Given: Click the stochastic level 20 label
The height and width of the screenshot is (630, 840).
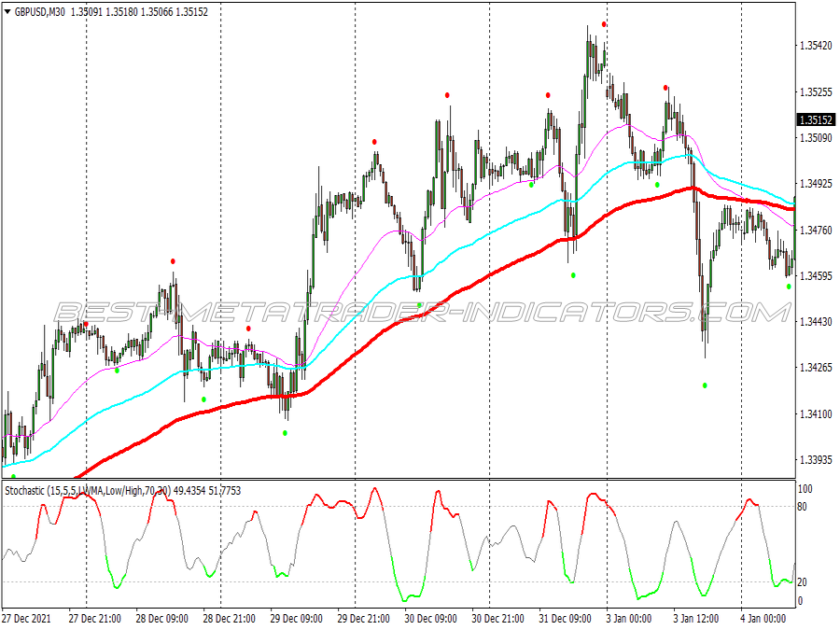Looking at the screenshot, I should point(802,581).
